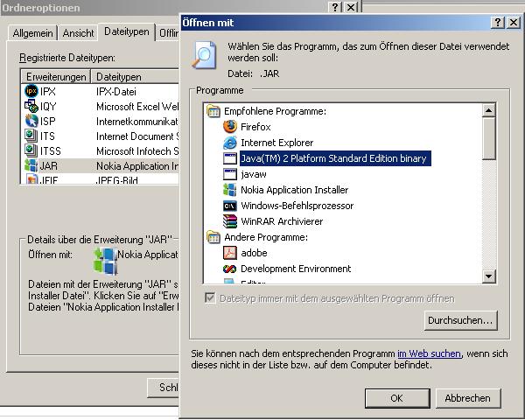The height and width of the screenshot is (420, 525).
Task: Click the JAR file type icon
Action: pos(31,165)
